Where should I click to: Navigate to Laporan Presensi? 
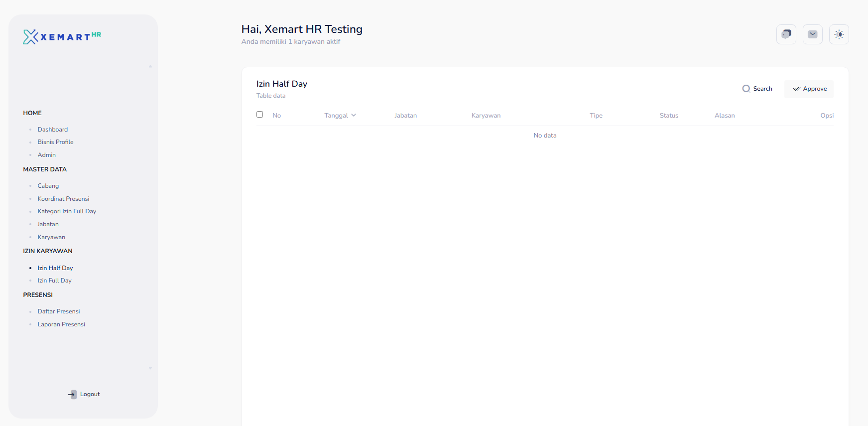click(61, 324)
